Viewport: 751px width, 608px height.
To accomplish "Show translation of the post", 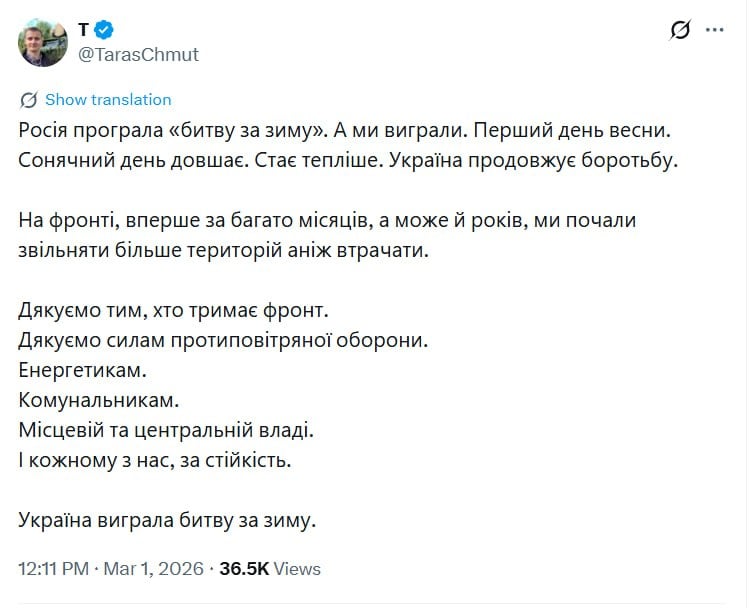I will tap(108, 100).
